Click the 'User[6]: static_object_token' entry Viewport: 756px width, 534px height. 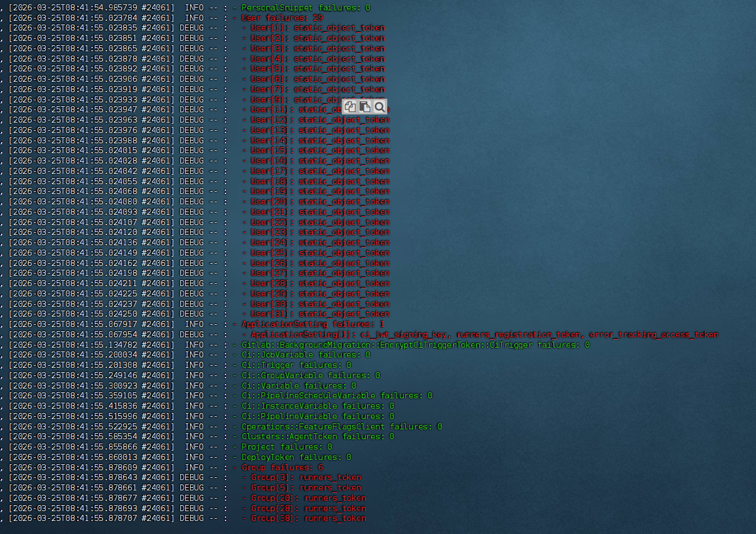point(318,79)
